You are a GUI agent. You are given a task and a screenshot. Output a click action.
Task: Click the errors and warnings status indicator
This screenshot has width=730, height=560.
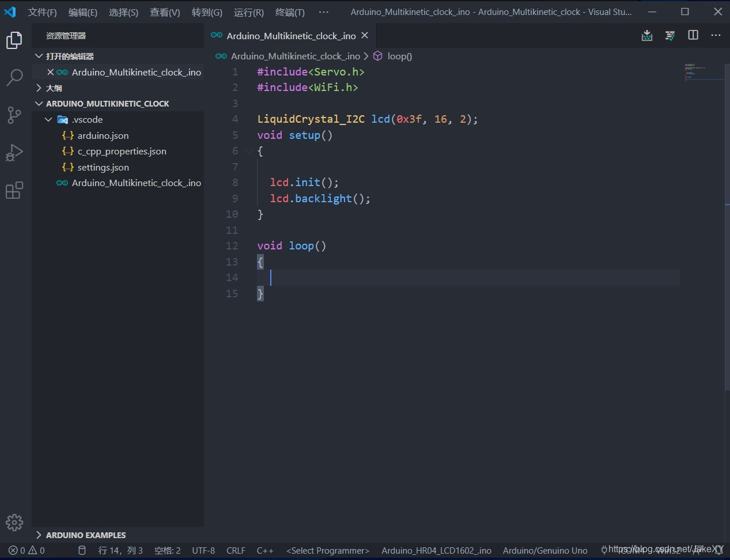click(x=27, y=550)
